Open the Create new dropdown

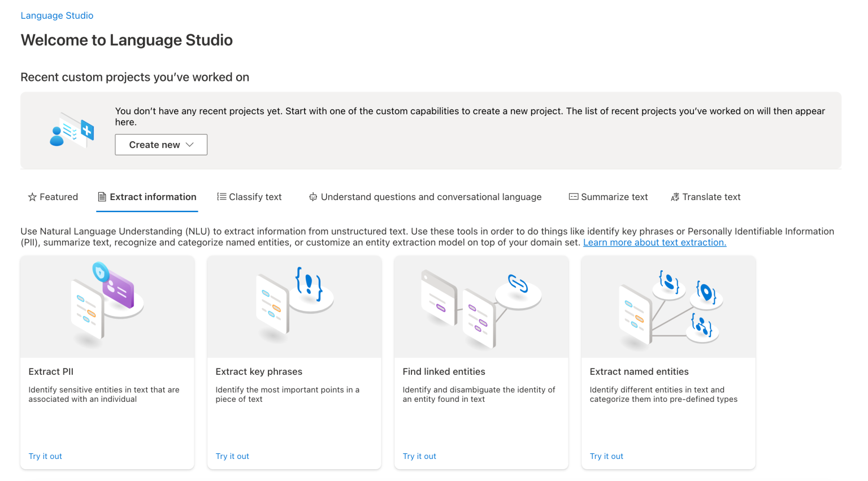pyautogui.click(x=160, y=144)
